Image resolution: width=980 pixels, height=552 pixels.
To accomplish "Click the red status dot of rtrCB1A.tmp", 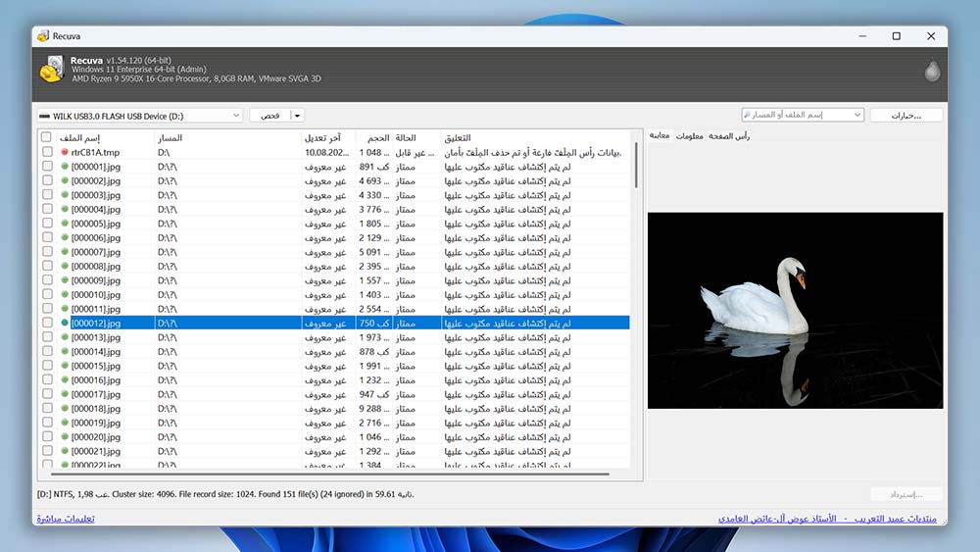I will pyautogui.click(x=65, y=152).
